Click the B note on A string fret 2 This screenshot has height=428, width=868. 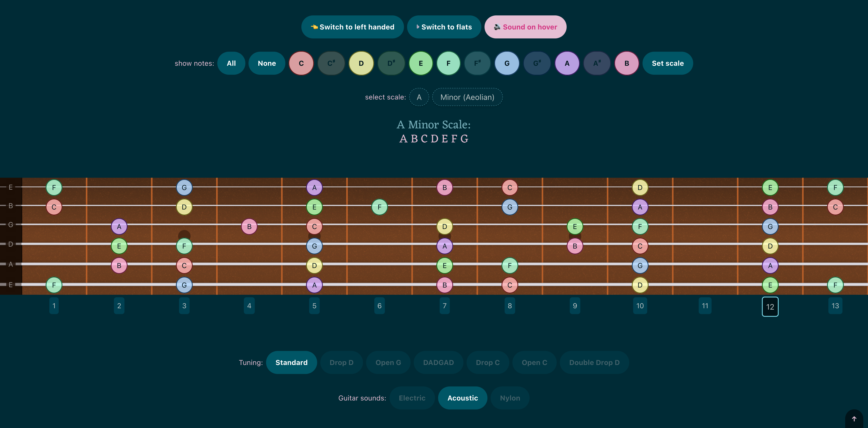[x=119, y=266]
